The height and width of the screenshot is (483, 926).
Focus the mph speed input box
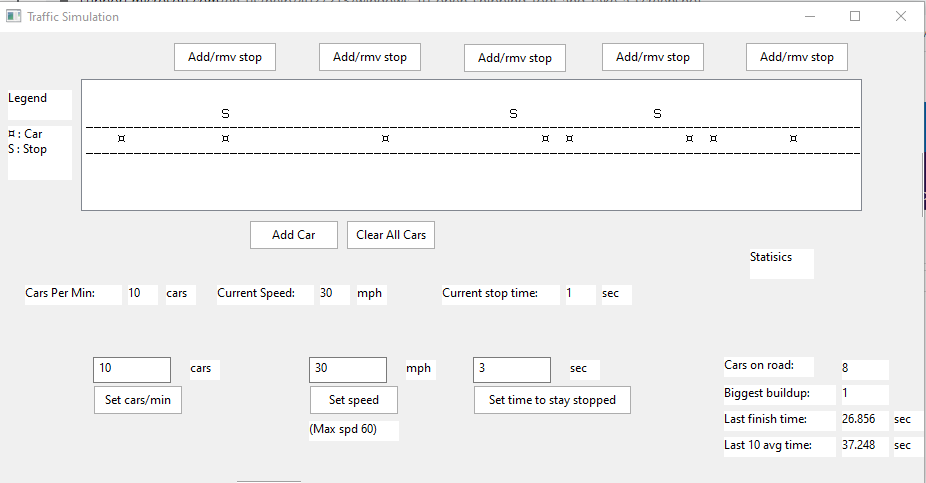coord(348,369)
